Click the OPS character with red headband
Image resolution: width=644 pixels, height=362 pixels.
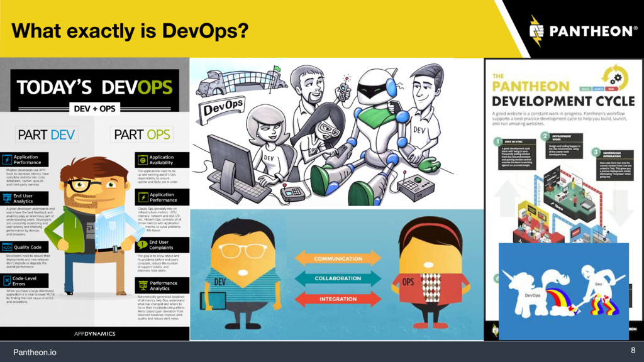click(x=430, y=273)
